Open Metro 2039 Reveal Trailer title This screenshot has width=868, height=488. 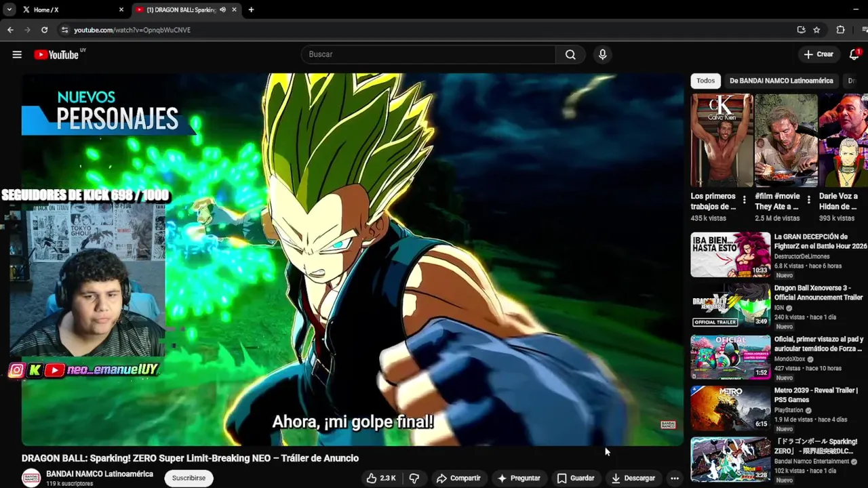coord(816,395)
